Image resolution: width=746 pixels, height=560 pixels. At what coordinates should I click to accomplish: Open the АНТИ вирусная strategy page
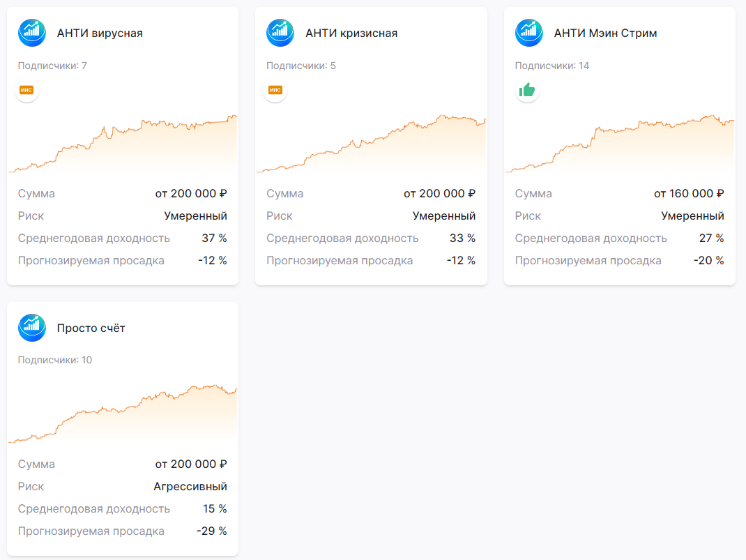point(101,33)
